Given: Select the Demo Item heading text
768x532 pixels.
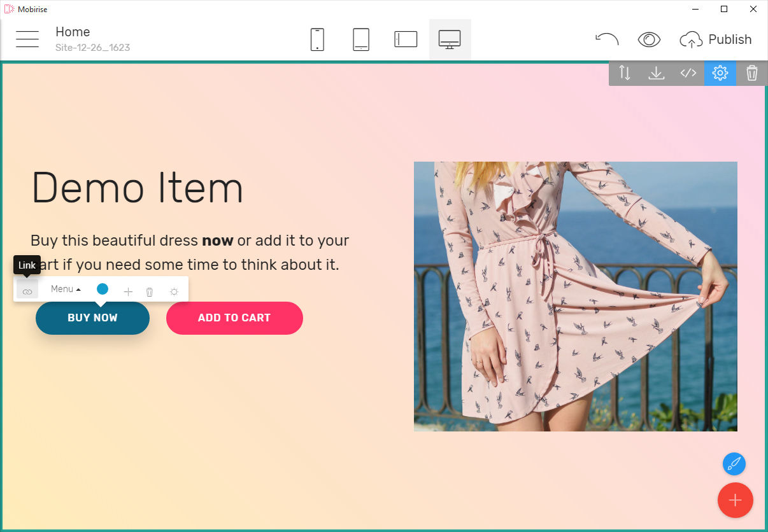Looking at the screenshot, I should pos(137,187).
